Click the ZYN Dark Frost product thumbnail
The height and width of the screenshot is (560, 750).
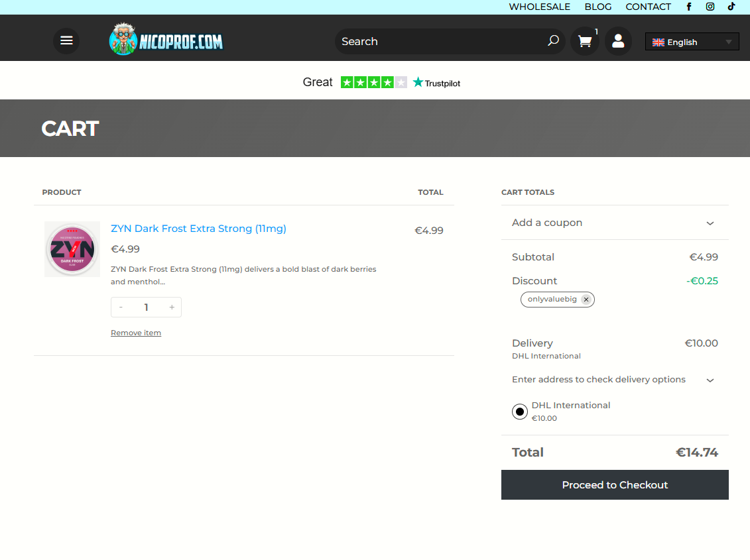(x=72, y=249)
